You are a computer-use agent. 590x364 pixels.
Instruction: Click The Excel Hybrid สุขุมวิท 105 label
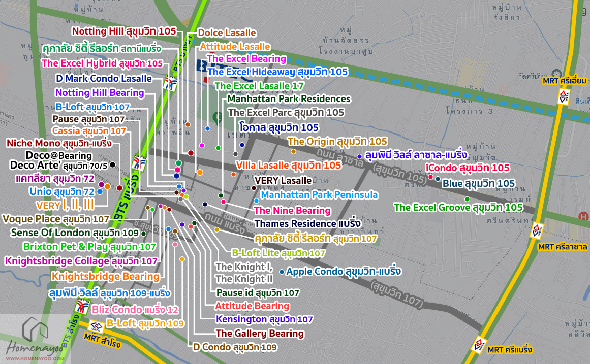pos(102,63)
